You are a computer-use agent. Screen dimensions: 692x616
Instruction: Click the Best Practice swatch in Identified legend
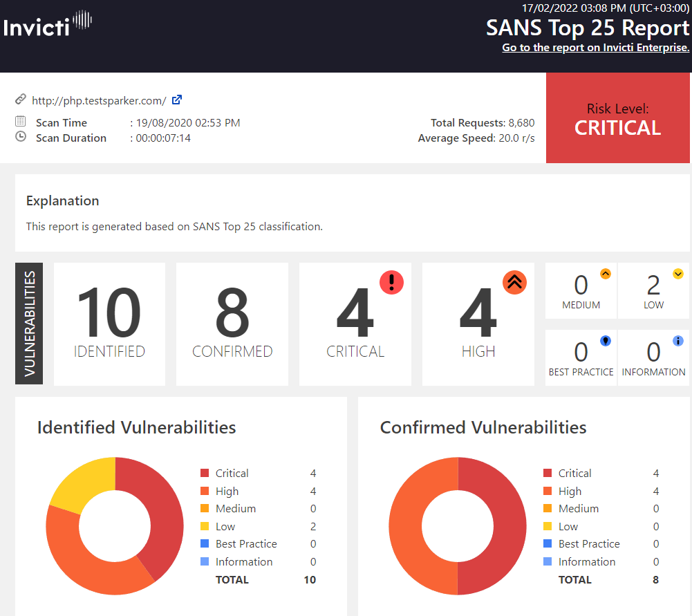(205, 543)
